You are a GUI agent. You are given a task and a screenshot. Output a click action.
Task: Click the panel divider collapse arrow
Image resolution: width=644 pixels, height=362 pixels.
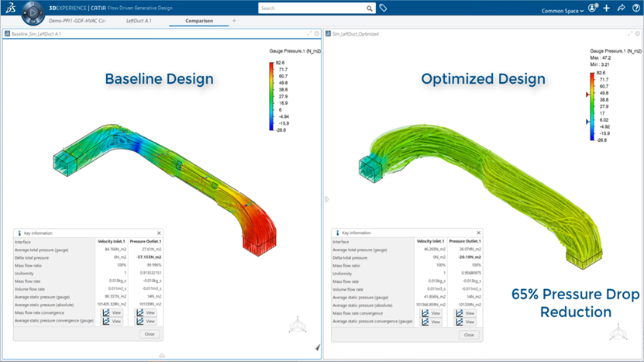pyautogui.click(x=326, y=199)
